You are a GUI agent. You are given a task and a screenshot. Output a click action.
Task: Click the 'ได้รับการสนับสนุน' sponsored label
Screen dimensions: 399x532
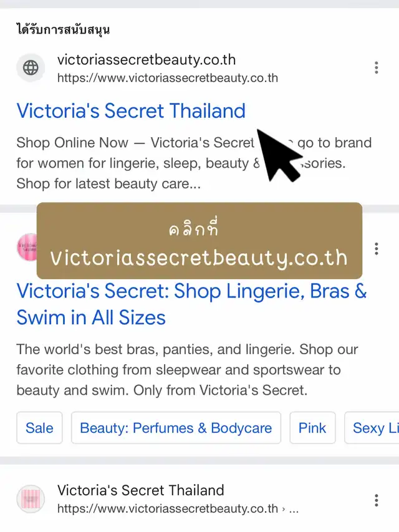click(x=63, y=29)
